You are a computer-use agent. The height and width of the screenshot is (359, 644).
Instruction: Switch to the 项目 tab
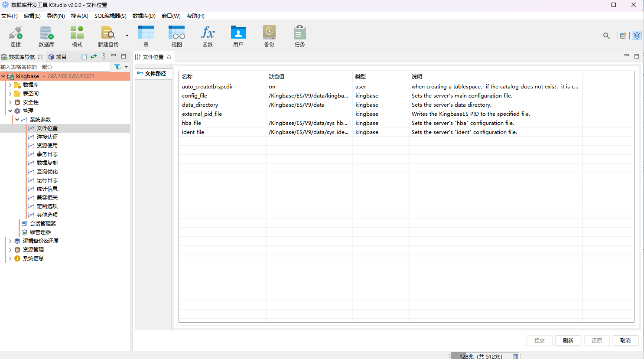click(x=58, y=57)
